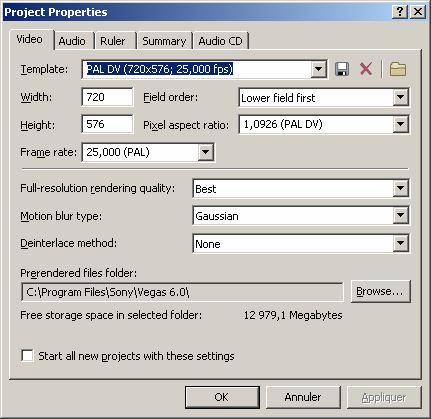Viewport: 431px width, 419px height.
Task: Click the Annuler button
Action: (303, 397)
